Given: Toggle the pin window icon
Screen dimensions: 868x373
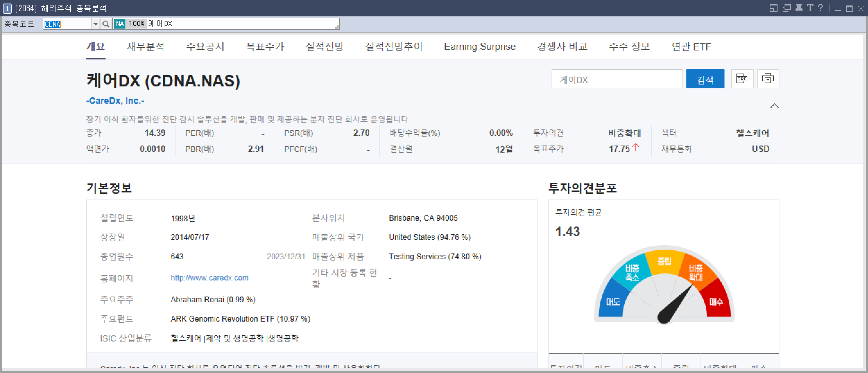Looking at the screenshot, I should point(799,8).
